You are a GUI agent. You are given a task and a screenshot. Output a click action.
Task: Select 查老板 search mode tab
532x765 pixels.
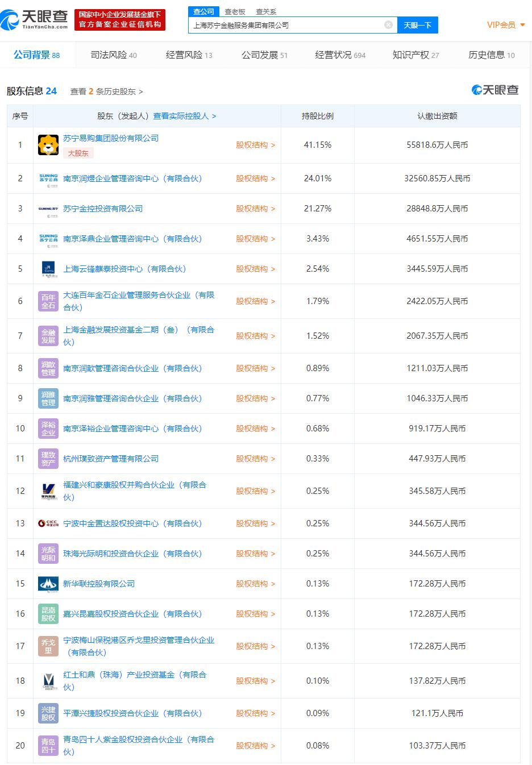[x=235, y=11]
